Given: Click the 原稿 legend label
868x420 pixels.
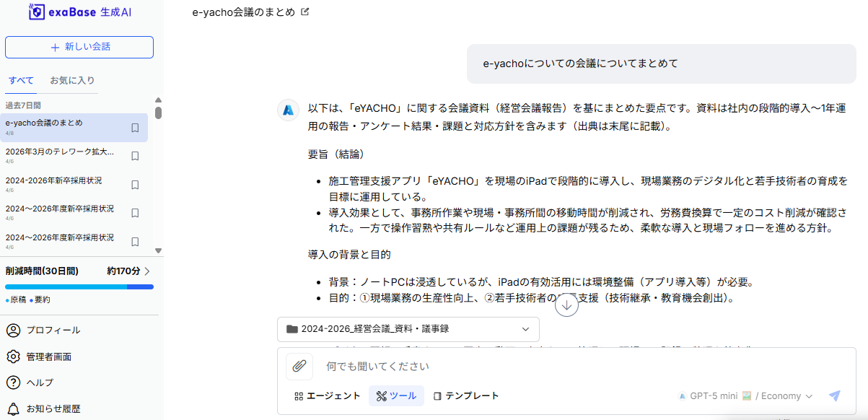Looking at the screenshot, I should tap(18, 299).
